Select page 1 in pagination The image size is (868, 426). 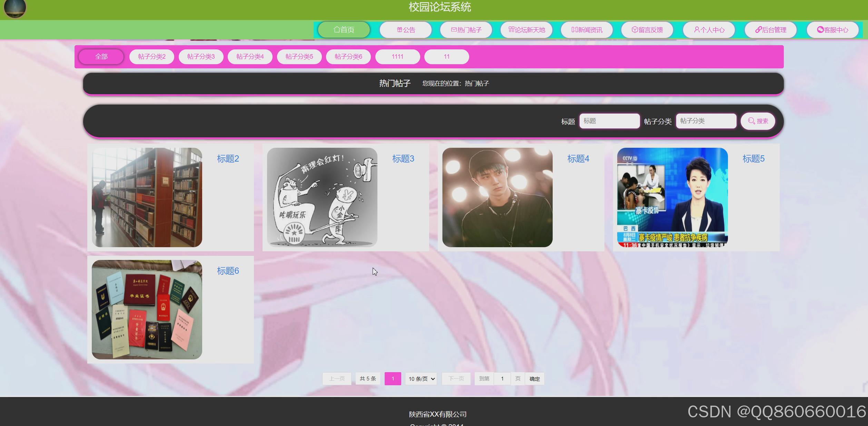click(x=393, y=379)
